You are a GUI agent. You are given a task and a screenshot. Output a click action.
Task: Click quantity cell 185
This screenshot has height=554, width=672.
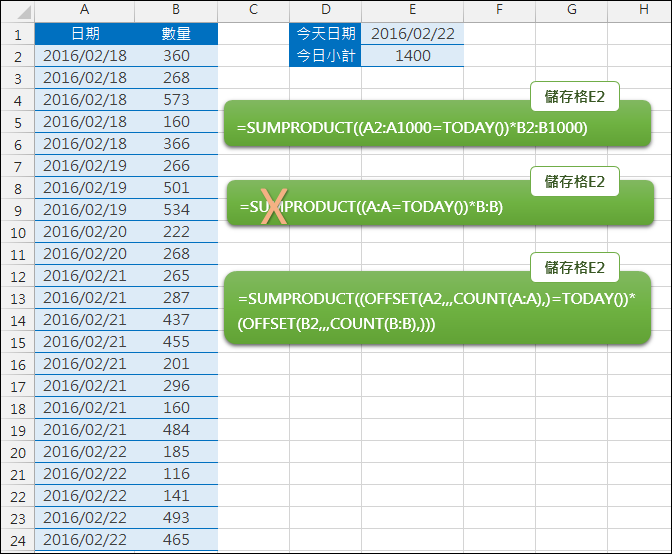click(x=176, y=452)
